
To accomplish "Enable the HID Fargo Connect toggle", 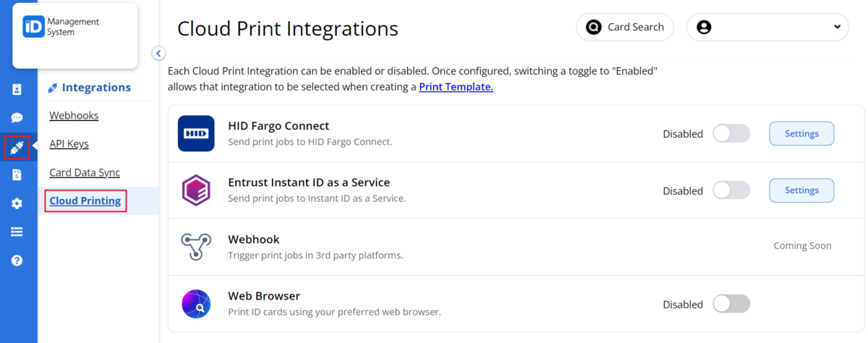I will (x=731, y=134).
